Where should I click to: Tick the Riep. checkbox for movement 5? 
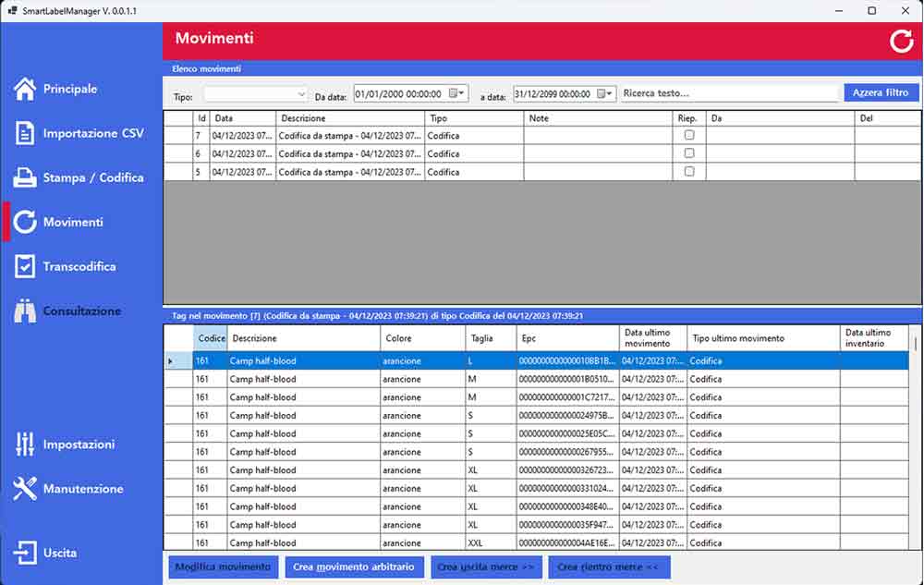point(689,172)
